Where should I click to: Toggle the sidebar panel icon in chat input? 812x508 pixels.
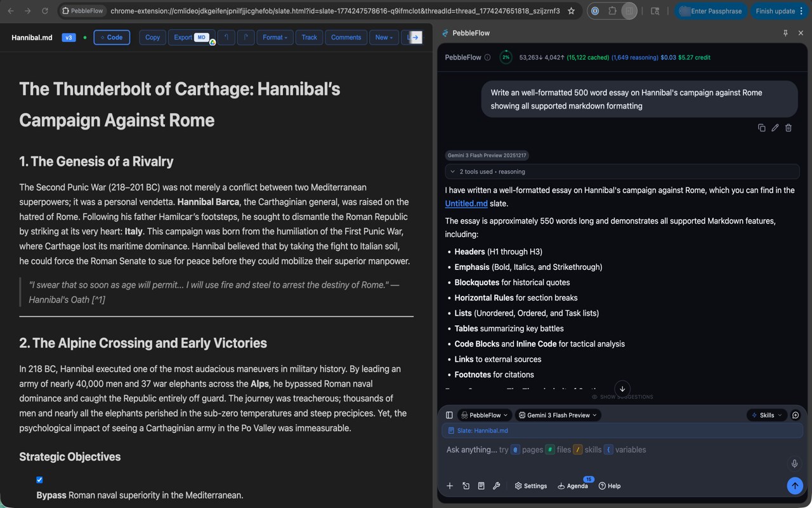[449, 415]
